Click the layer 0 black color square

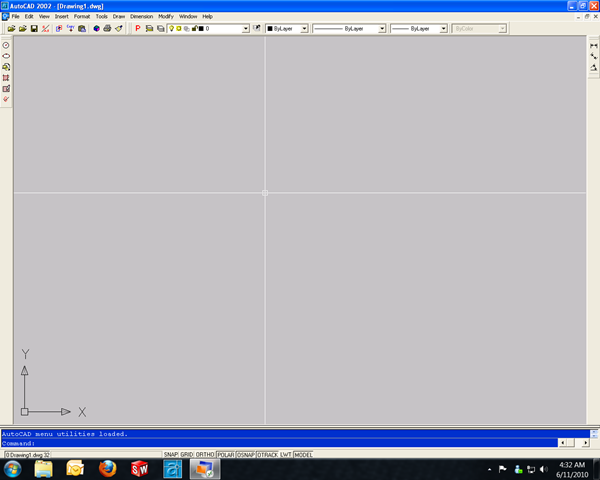click(x=201, y=29)
